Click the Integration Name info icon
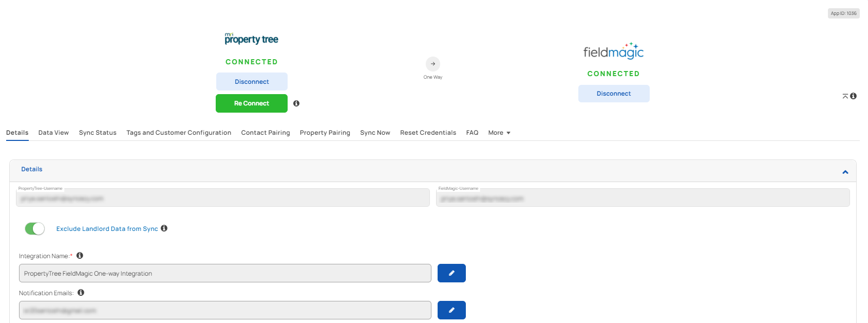The image size is (868, 323). (x=80, y=256)
